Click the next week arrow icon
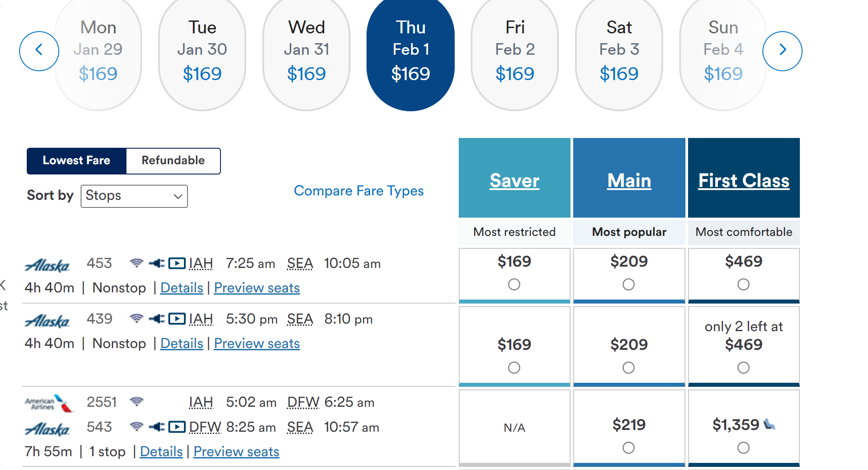Screen dimensions: 868x470 pos(782,51)
